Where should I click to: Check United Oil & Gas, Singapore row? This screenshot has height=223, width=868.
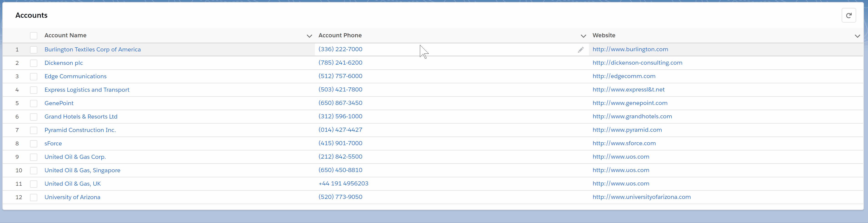click(34, 170)
